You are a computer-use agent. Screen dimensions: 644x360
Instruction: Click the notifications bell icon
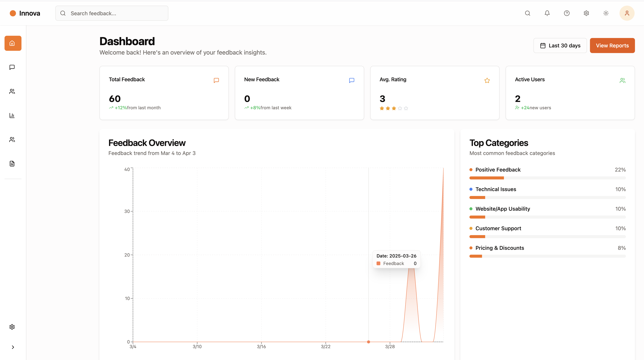pyautogui.click(x=547, y=13)
